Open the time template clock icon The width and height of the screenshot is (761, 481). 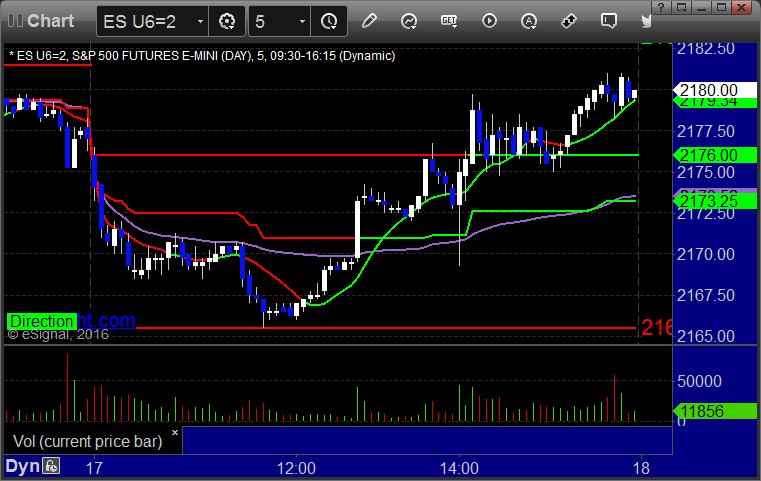click(x=329, y=21)
